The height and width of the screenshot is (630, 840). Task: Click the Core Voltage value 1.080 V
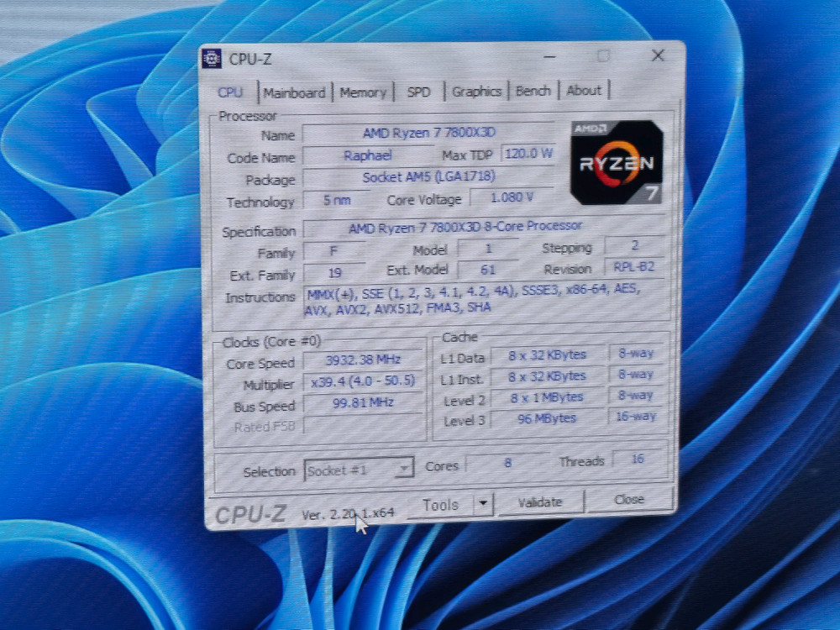[512, 197]
